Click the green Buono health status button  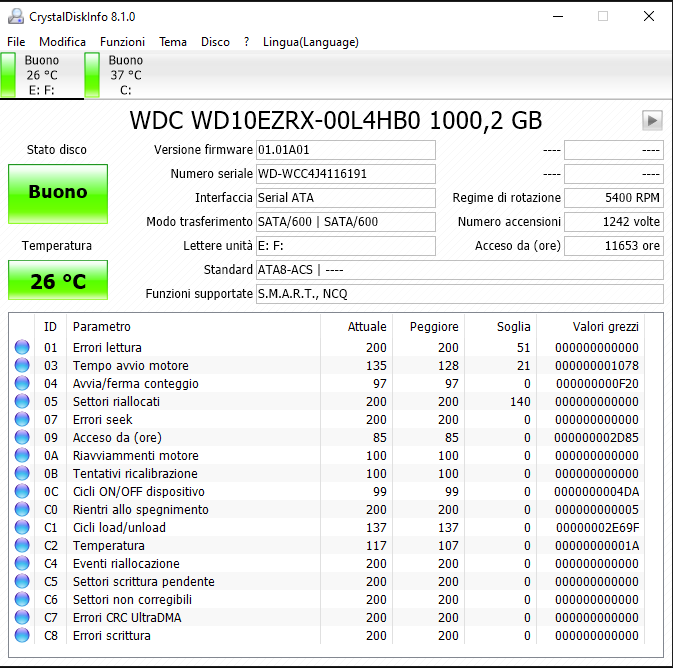(x=58, y=194)
